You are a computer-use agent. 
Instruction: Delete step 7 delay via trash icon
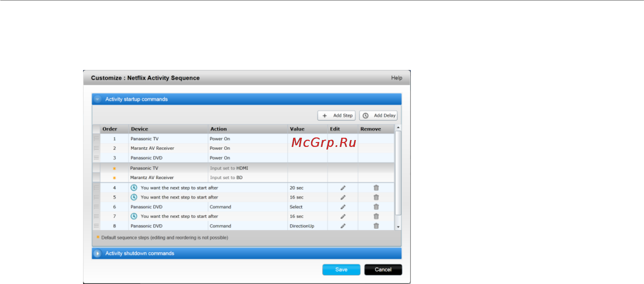(376, 216)
